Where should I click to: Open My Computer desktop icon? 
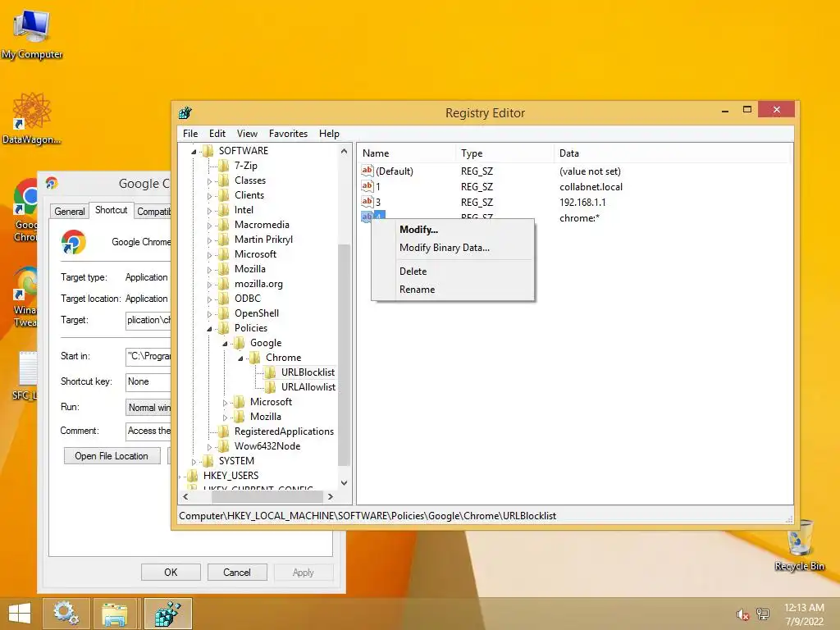tap(32, 33)
